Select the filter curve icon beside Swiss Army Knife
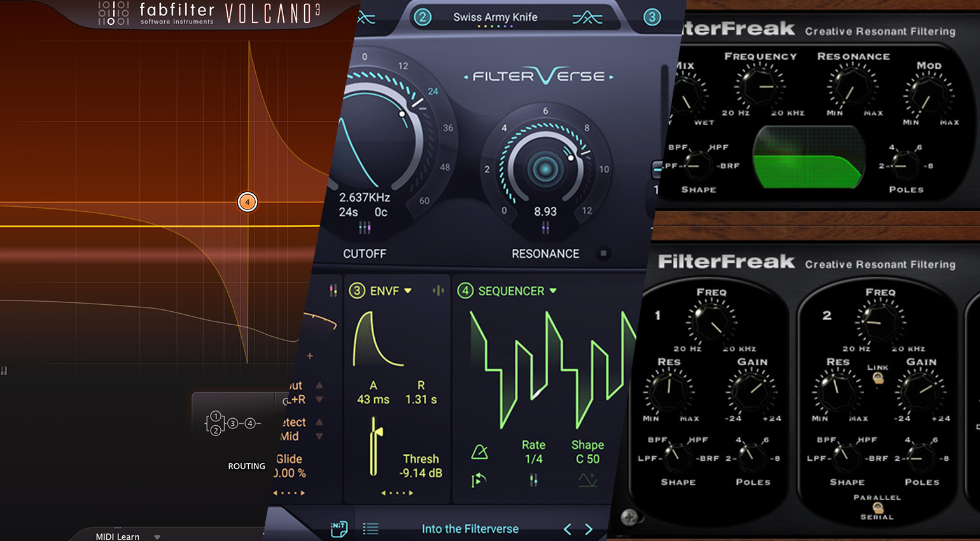The image size is (980, 541). 589,17
